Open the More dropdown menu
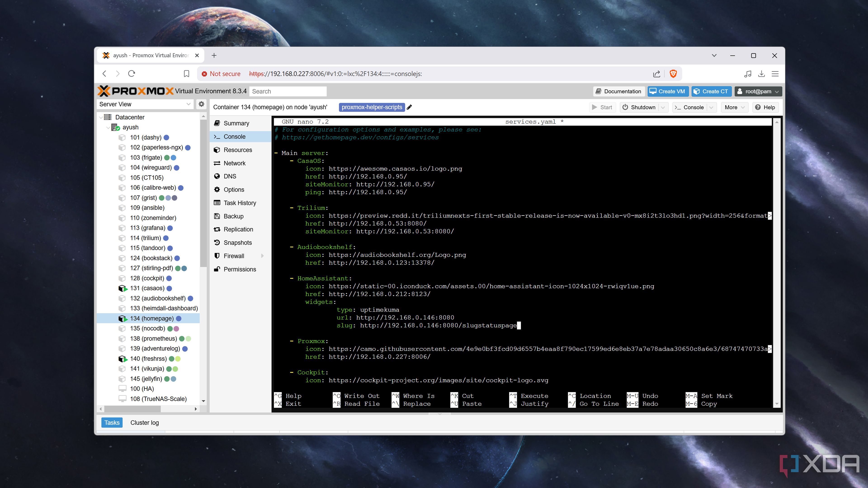 (734, 108)
